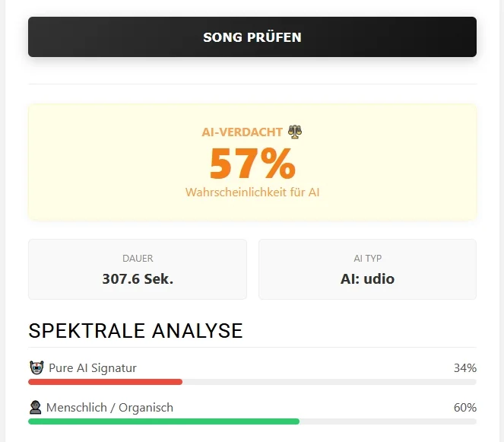The width and height of the screenshot is (504, 442).
Task: Click the 34% value for Pure AI Signatur
Action: coord(464,368)
